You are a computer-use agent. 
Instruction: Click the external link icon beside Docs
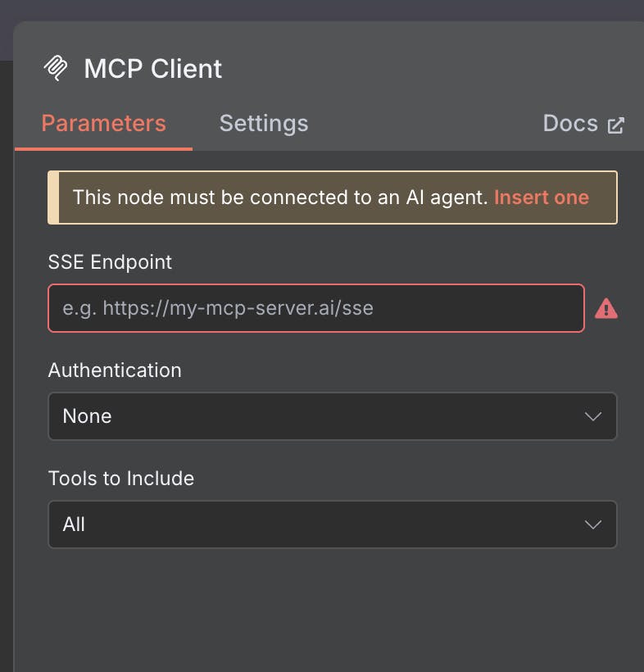pyautogui.click(x=615, y=125)
